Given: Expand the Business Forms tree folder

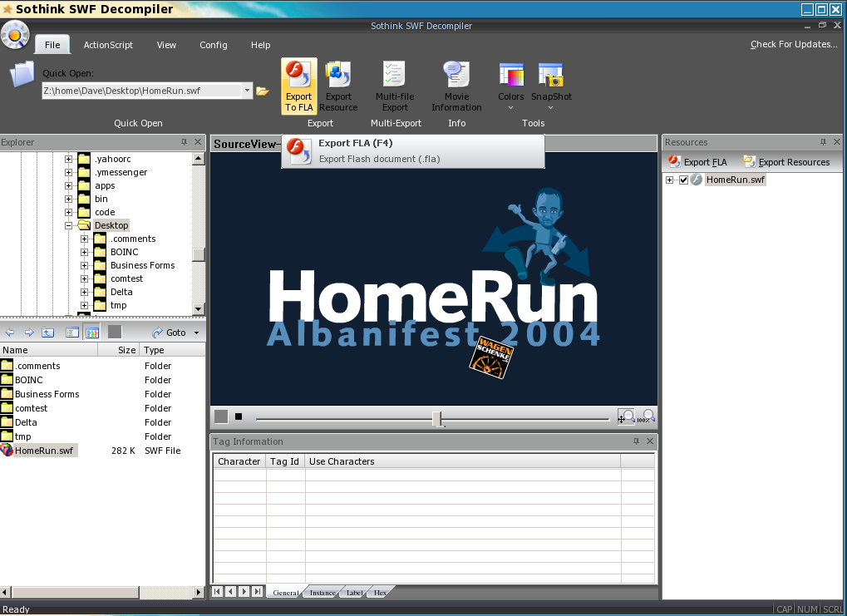Looking at the screenshot, I should click(84, 265).
